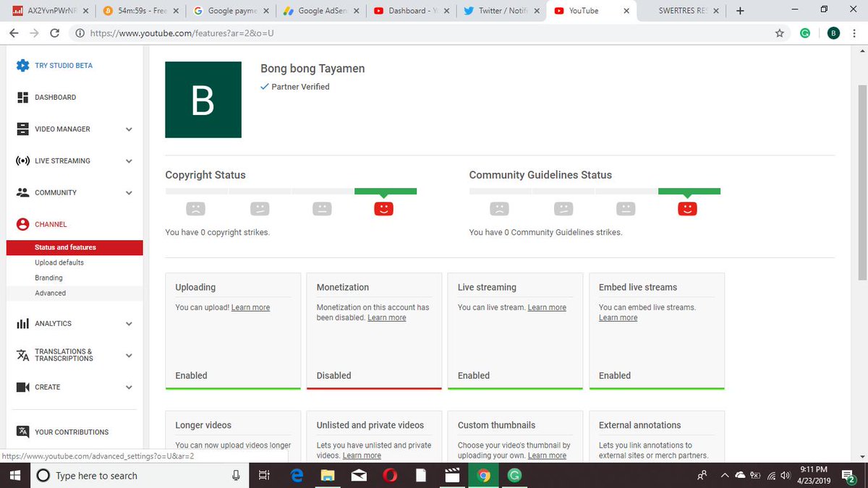Reload the page with the refresh icon

(55, 33)
